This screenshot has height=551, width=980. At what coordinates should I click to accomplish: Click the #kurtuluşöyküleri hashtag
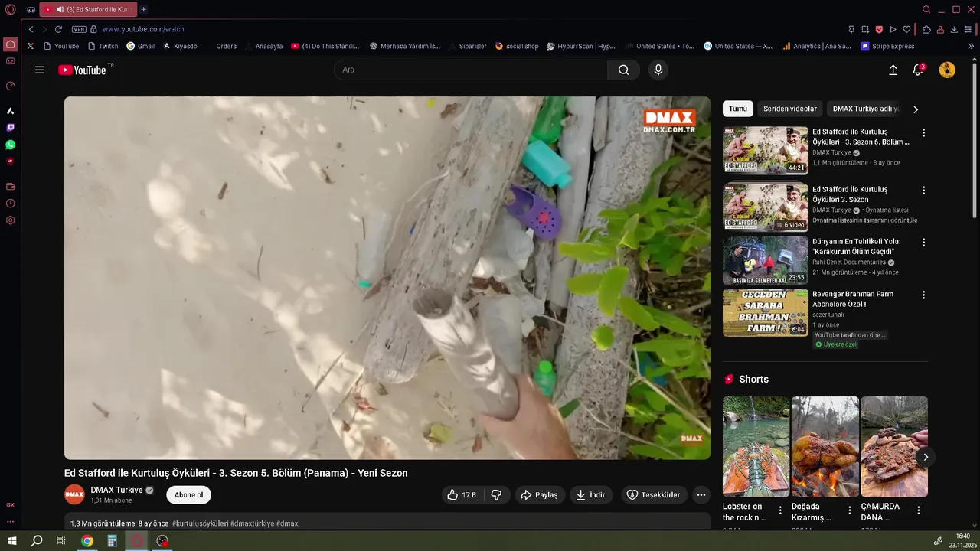point(200,523)
